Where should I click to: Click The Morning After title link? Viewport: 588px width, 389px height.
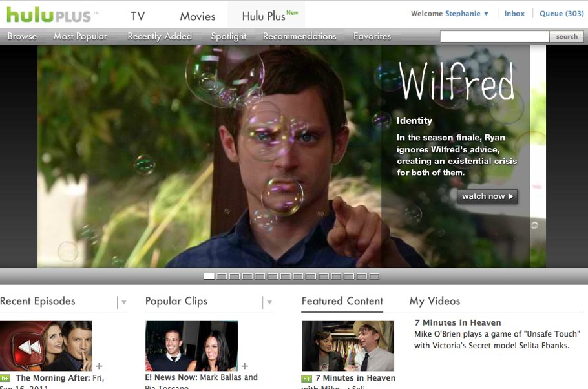(53, 378)
